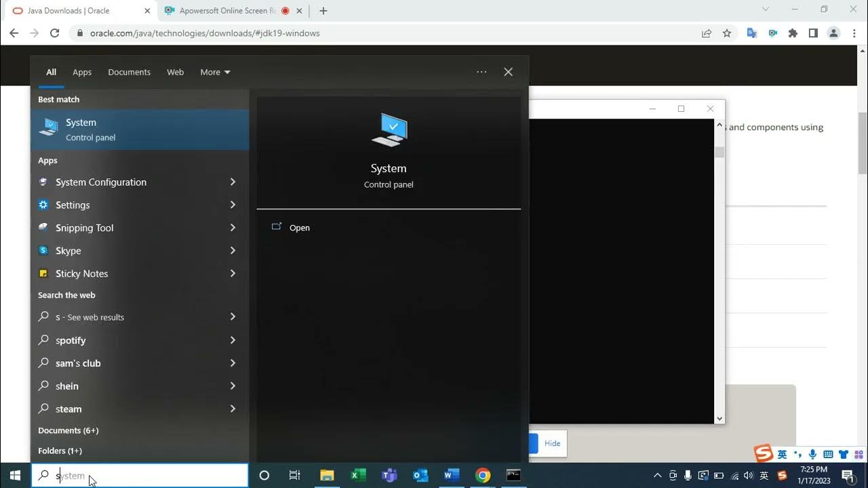Open Excel from taskbar

(358, 475)
